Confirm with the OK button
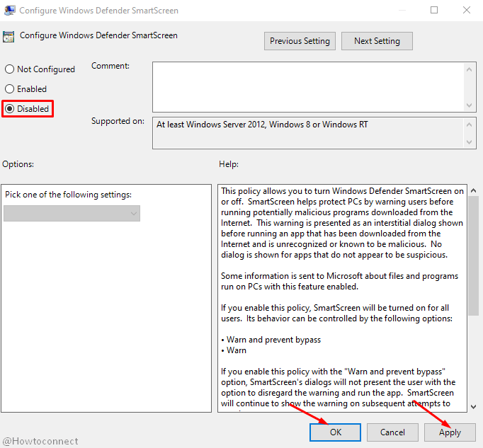 [x=335, y=432]
